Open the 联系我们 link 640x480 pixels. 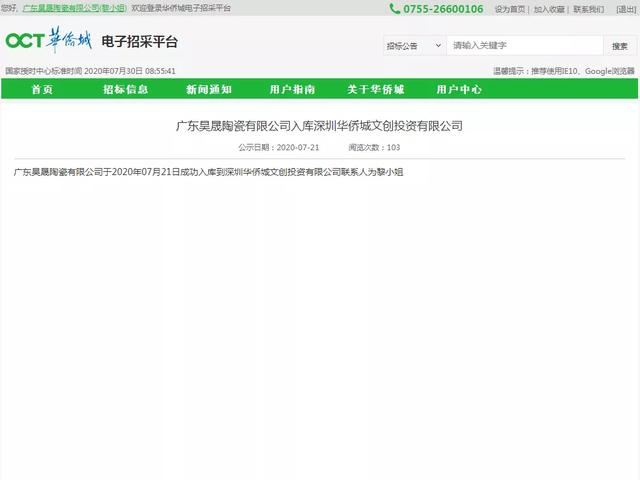(588, 9)
